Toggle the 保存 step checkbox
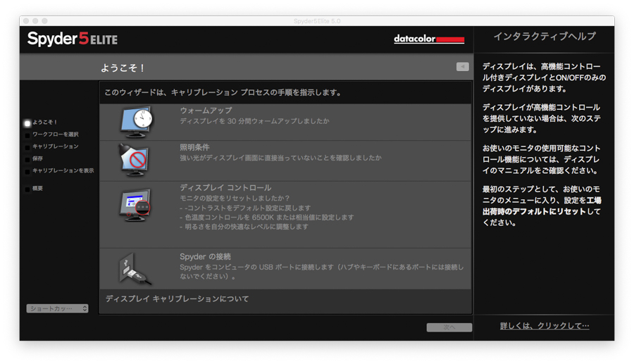Viewport: 634px width, 364px height. click(x=27, y=159)
